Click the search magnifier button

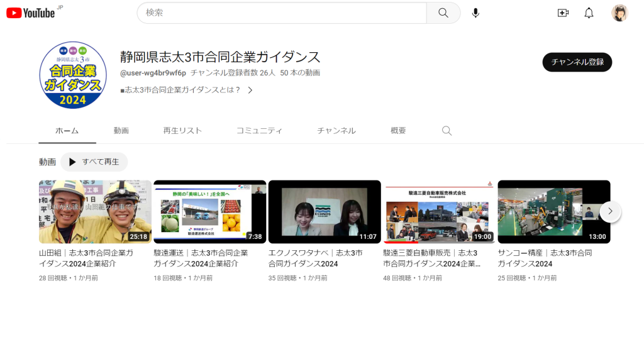click(x=443, y=13)
